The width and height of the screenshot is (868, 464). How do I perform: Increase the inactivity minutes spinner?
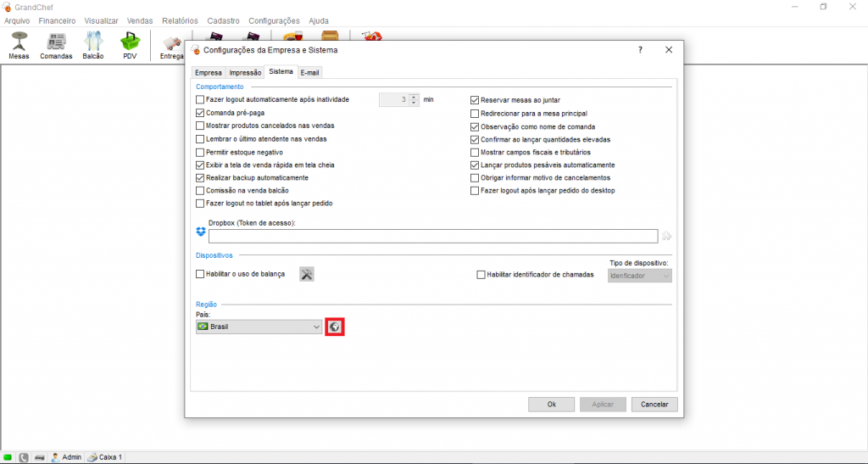tap(414, 97)
